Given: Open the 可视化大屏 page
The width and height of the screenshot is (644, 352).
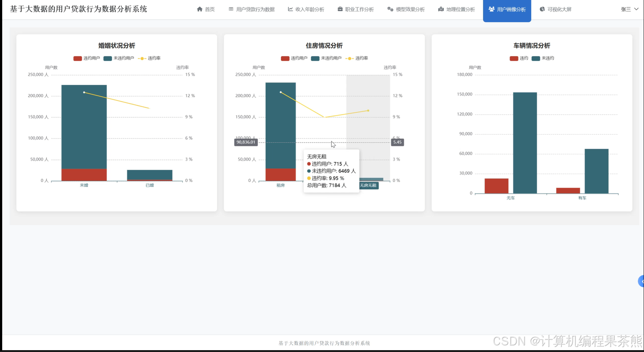Looking at the screenshot, I should 556,10.
